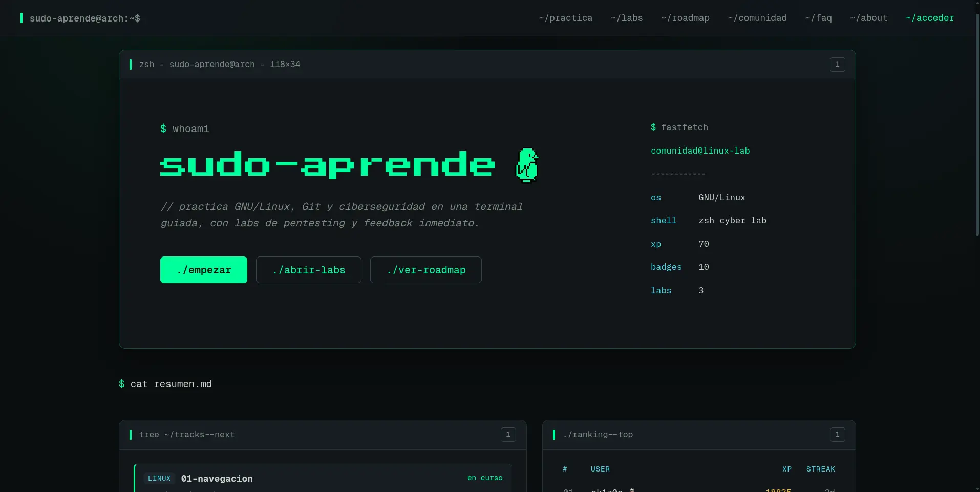Click the LINUX tag on 01-navegacion

(159, 478)
